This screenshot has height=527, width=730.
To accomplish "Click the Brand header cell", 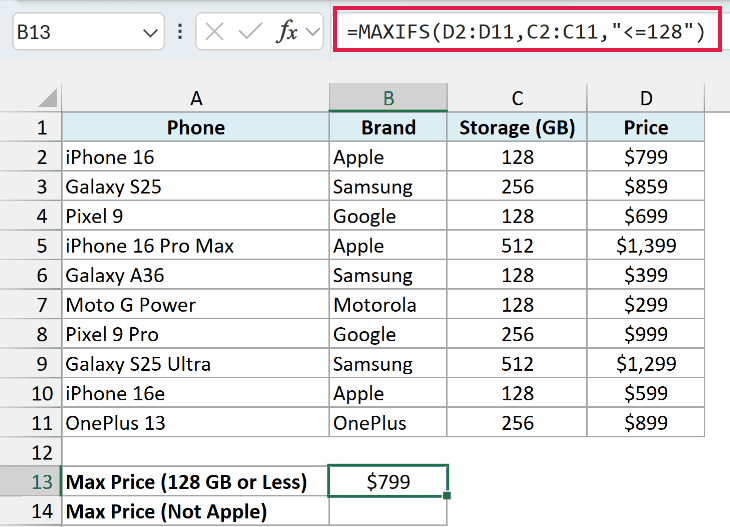I will coord(388,127).
